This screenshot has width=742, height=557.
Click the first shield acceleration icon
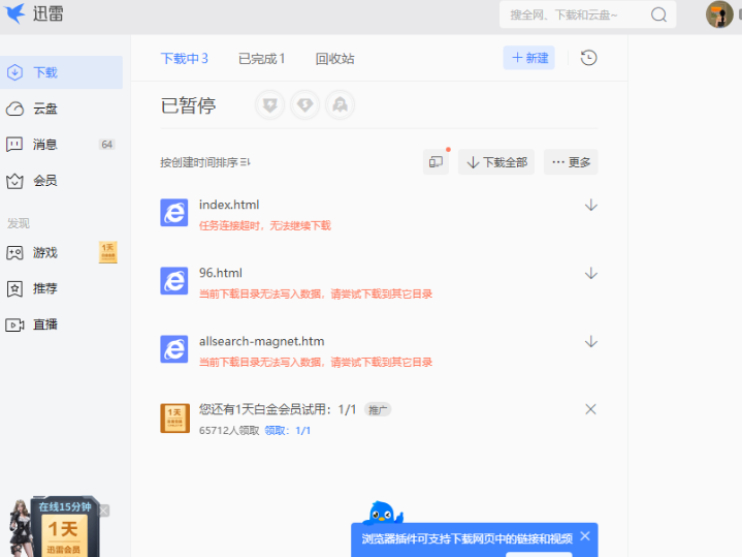point(270,105)
